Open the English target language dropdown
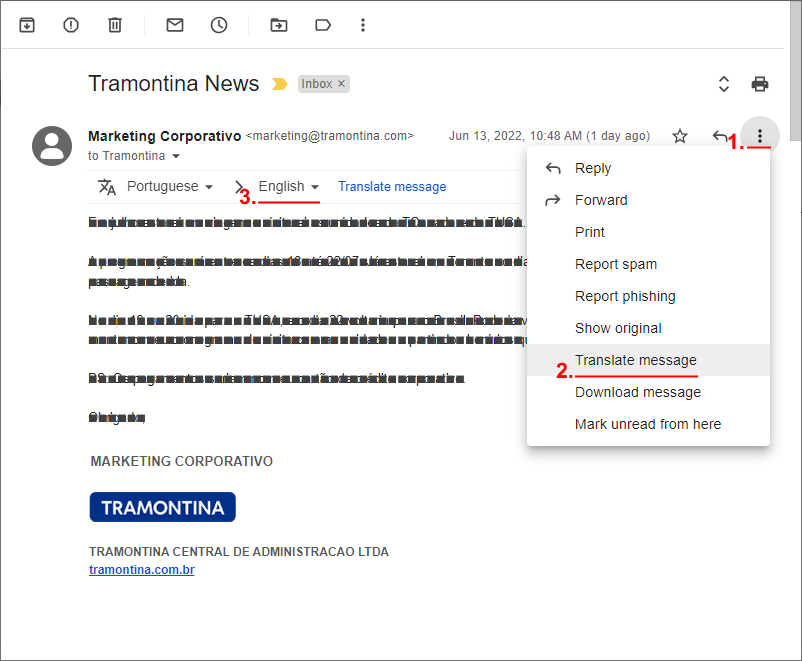This screenshot has width=802, height=661. tap(288, 186)
